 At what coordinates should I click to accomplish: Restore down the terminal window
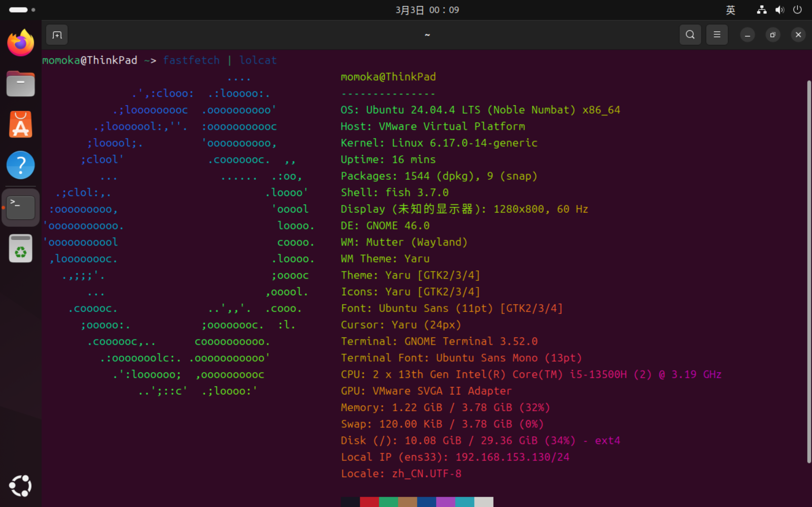(773, 35)
